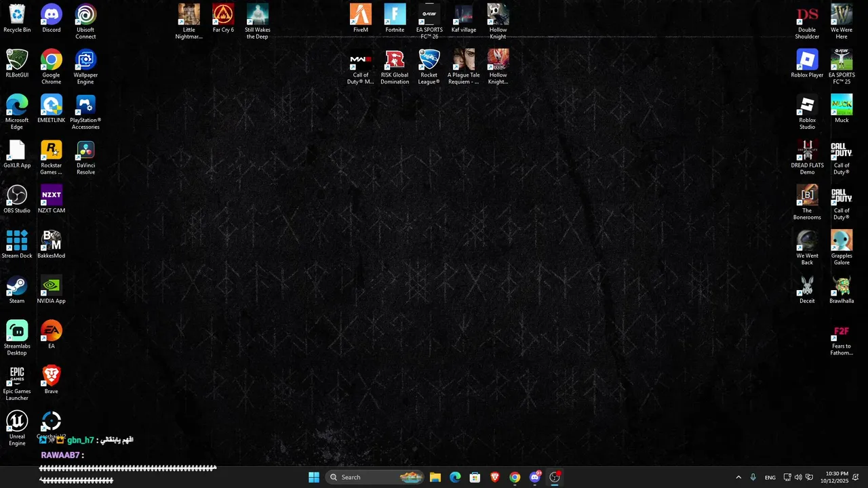Screen dimensions: 868x488
Task: Select the RLBotGUI desktop icon
Action: 17,64
